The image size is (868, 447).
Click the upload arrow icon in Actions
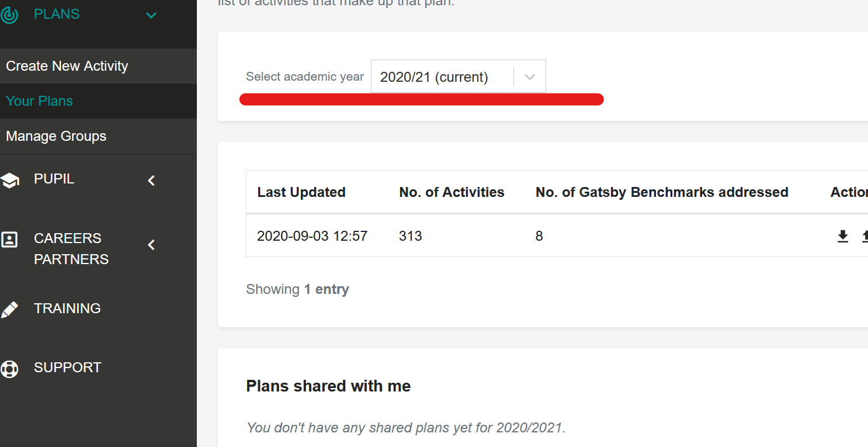(x=864, y=236)
